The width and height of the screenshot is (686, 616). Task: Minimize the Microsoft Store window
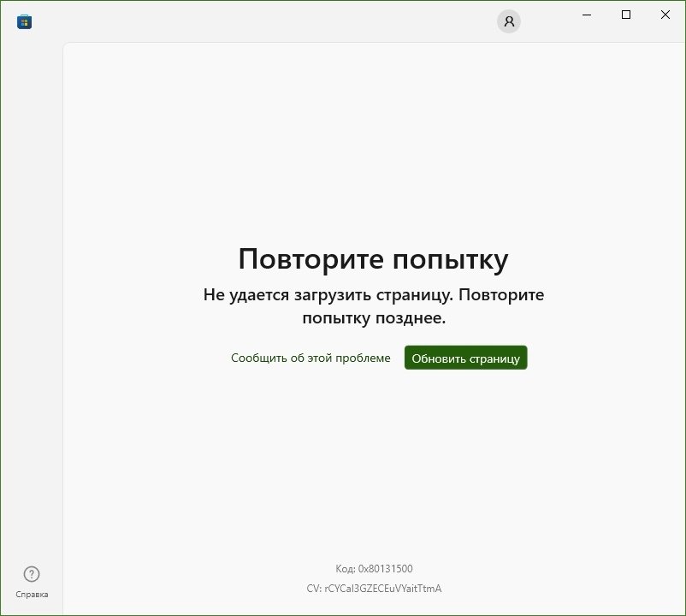[588, 15]
